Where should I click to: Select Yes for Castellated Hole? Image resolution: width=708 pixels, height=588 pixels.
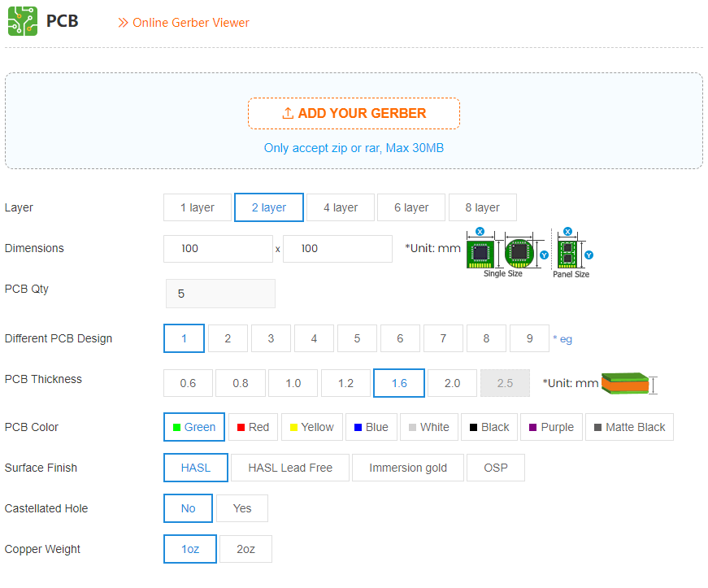(x=241, y=508)
